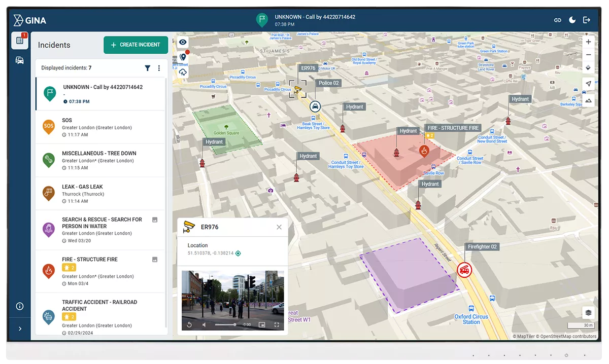Screen dimensions: 609x364
Task: Click the copy link icon in header
Action: click(x=557, y=20)
